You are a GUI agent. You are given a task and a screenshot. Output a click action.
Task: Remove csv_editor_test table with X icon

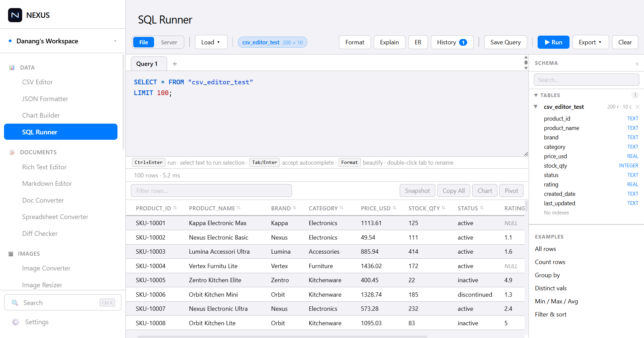(x=638, y=107)
